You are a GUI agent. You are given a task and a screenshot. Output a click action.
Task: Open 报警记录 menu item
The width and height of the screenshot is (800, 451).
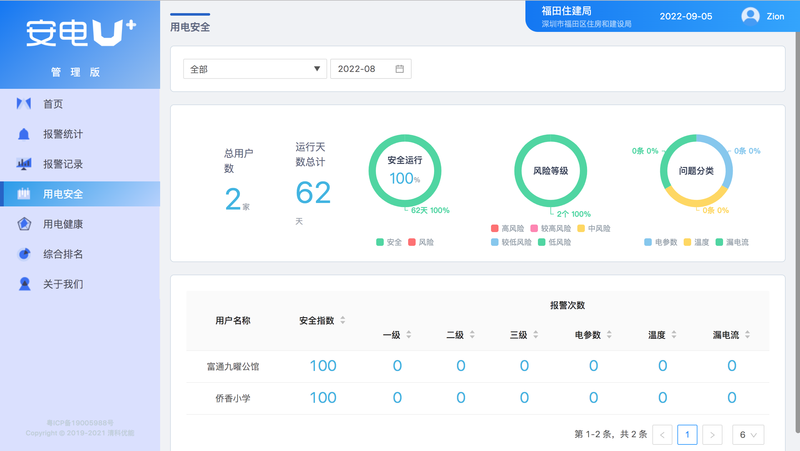(80, 164)
